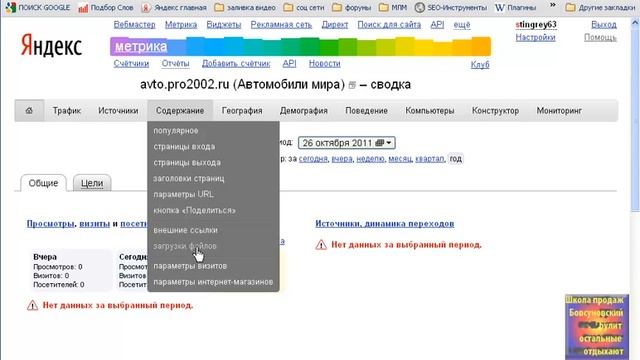Open the Компьютеры menu
The width and height of the screenshot is (640, 360).
pos(430,111)
